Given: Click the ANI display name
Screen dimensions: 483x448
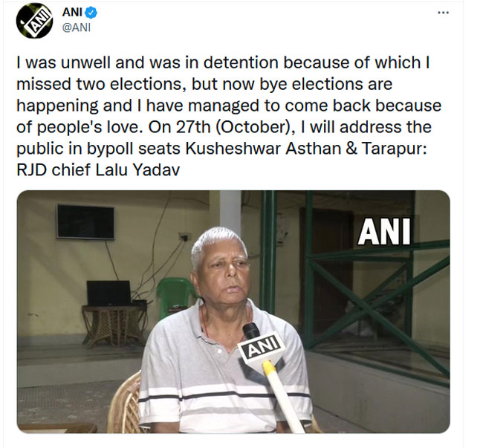Looking at the screenshot, I should 72,13.
